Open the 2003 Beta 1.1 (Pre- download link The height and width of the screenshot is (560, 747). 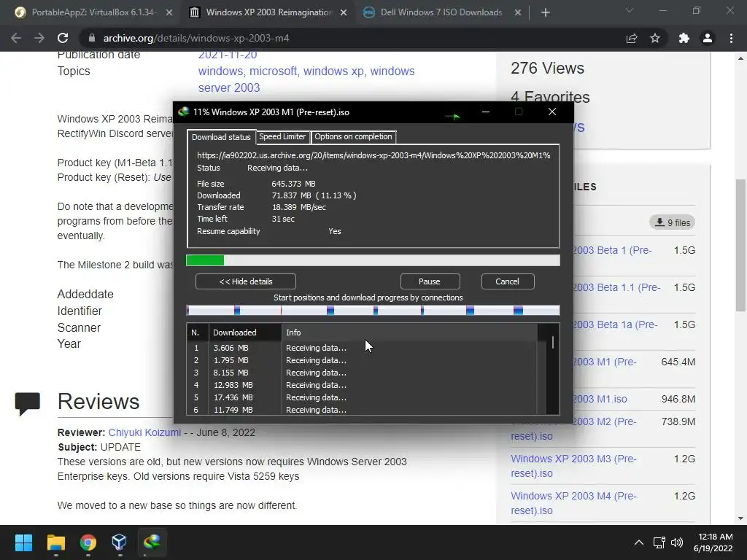[617, 287]
